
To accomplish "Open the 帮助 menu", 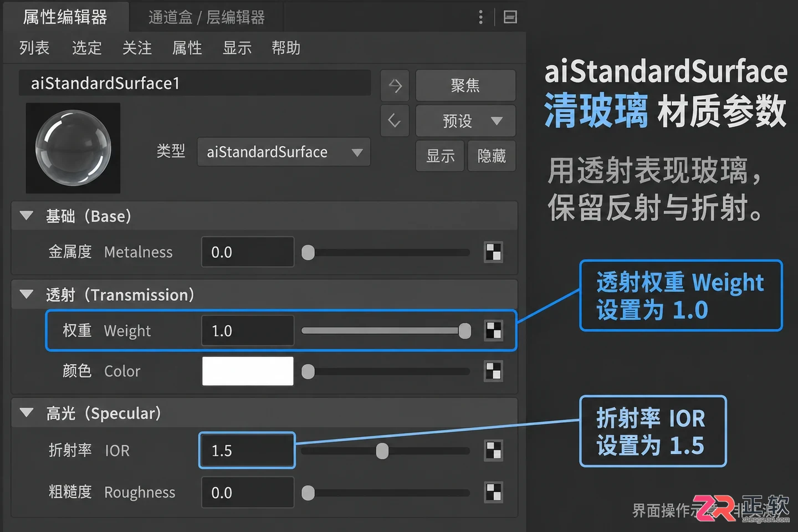I will (x=286, y=48).
